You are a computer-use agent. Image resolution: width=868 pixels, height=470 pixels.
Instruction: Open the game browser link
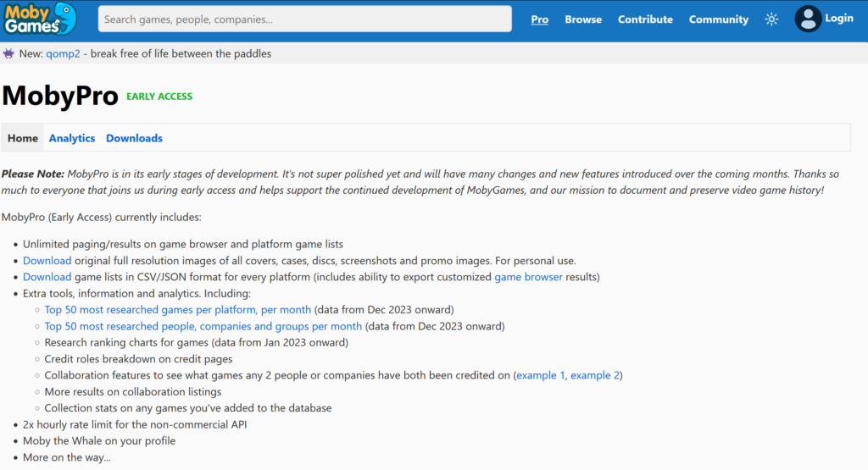pyautogui.click(x=528, y=277)
